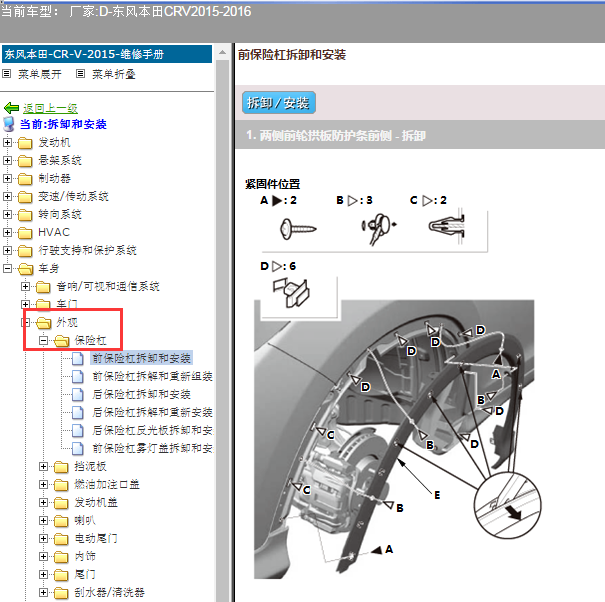Click the 发动机 folder icon
Image resolution: width=605 pixels, height=602 pixels.
point(25,143)
